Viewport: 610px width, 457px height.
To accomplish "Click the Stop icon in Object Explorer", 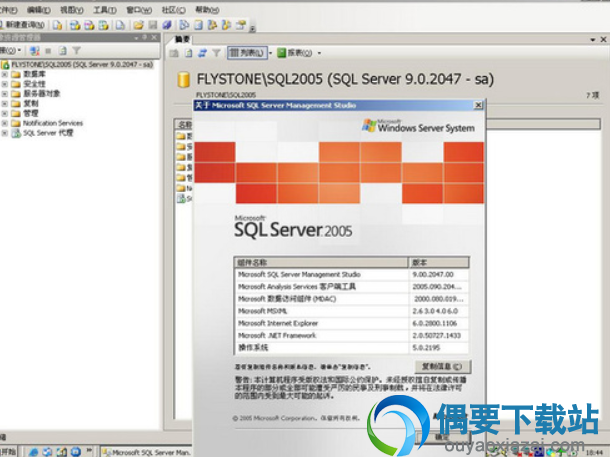I will click(x=48, y=51).
